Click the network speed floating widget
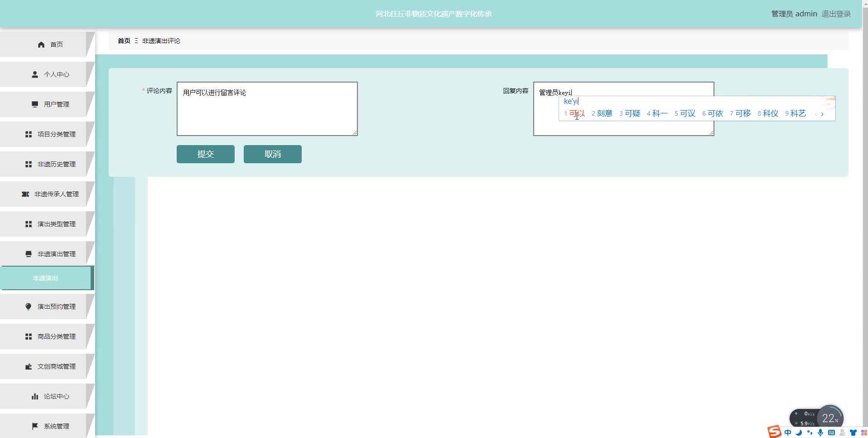Viewport: 868px width, 438px height. click(x=805, y=419)
